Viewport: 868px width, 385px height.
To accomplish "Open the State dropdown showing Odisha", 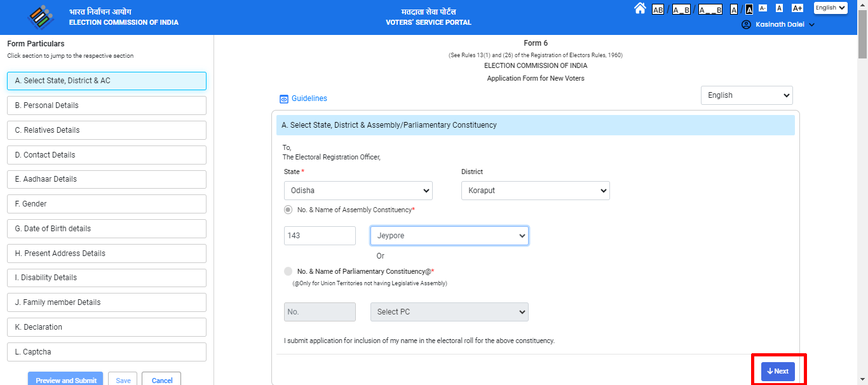I will coord(358,190).
